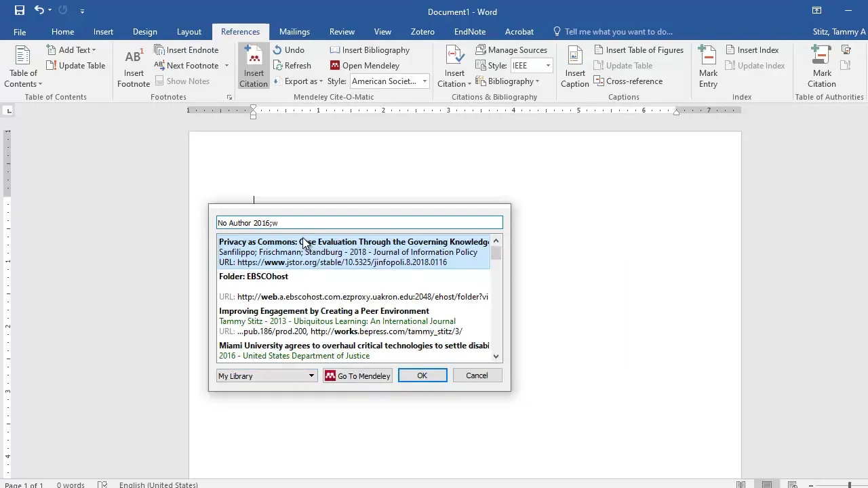Viewport: 868px width, 488px height.
Task: Switch to the Layout tab
Action: (189, 32)
